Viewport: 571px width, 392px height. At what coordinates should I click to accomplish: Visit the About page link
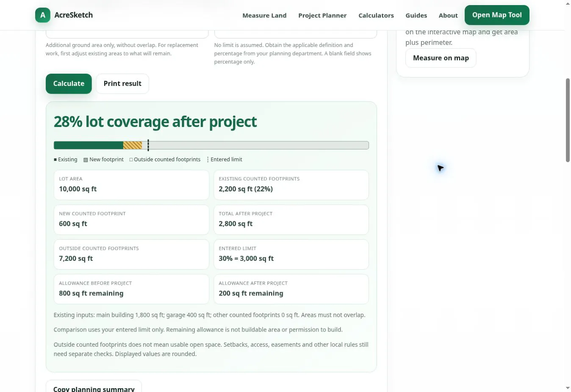click(x=448, y=16)
